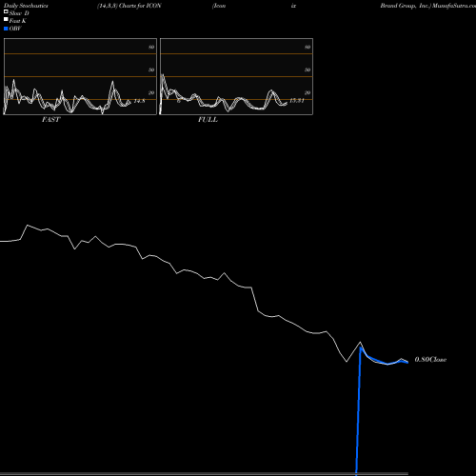Click the '(14,3,3) Charts for ICON' heading
Screen dimensions: 476x476
[x=129, y=6]
